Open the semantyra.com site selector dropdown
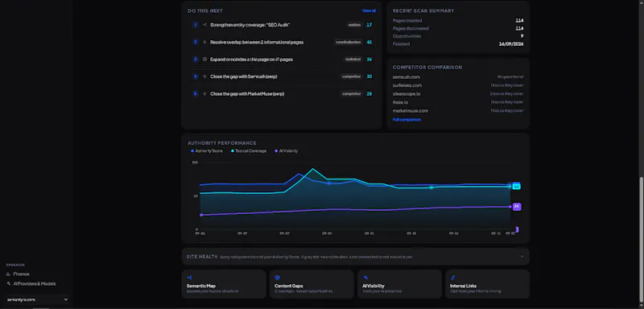Screen dimensions: 644x309 pyautogui.click(x=37, y=299)
